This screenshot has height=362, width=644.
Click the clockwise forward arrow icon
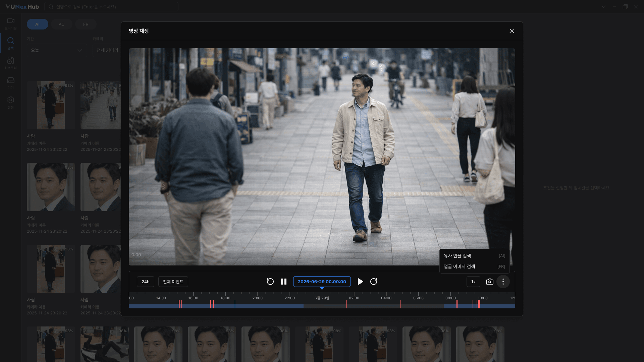(x=374, y=282)
